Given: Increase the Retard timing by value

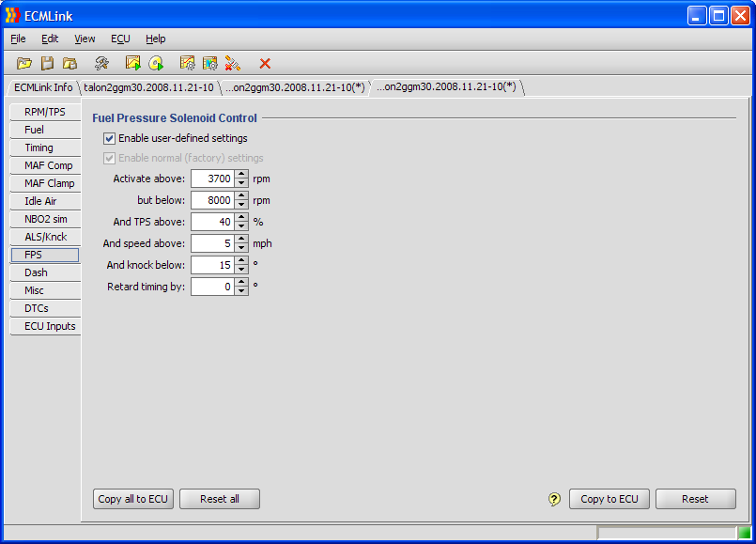Looking at the screenshot, I should [241, 282].
